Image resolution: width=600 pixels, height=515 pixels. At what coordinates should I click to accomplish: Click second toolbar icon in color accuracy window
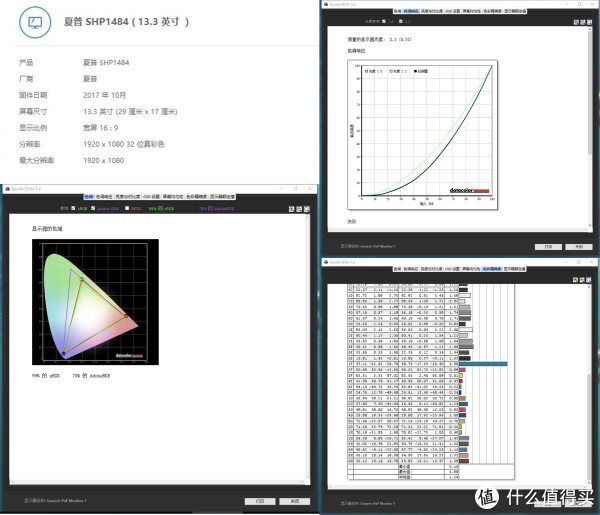click(x=580, y=279)
